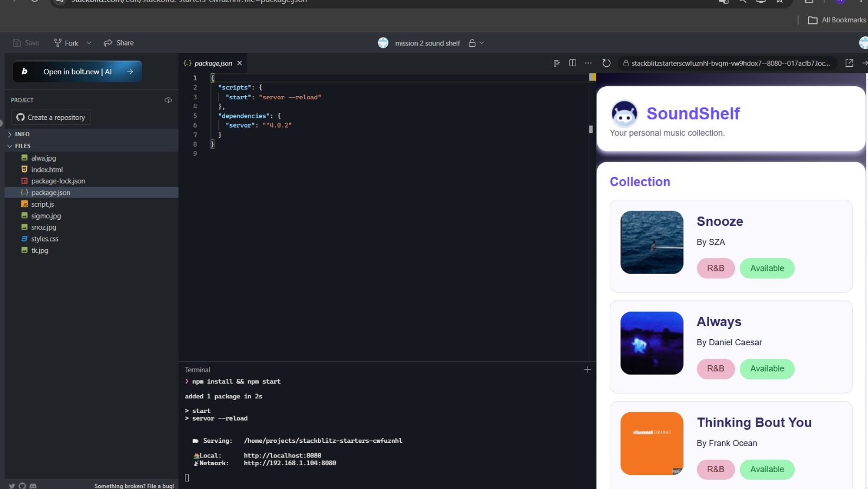Open the project in bolt.new AI
This screenshot has height=489, width=868.
click(x=78, y=72)
